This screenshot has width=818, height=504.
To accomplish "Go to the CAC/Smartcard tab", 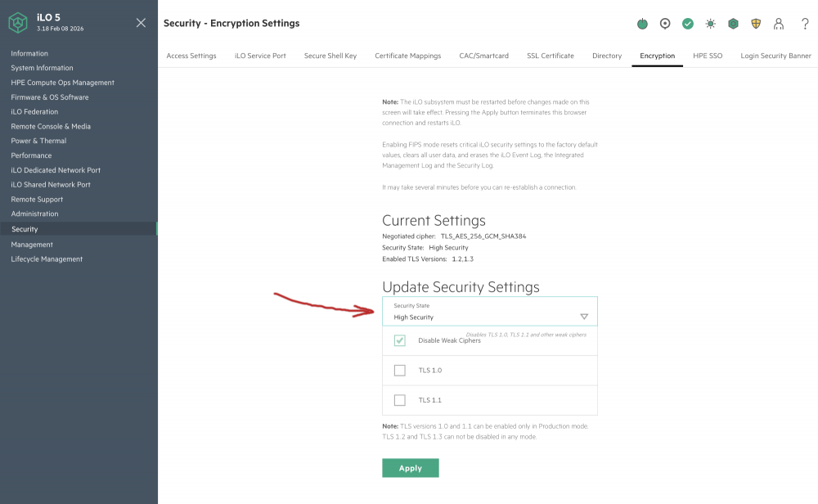I will coord(483,56).
